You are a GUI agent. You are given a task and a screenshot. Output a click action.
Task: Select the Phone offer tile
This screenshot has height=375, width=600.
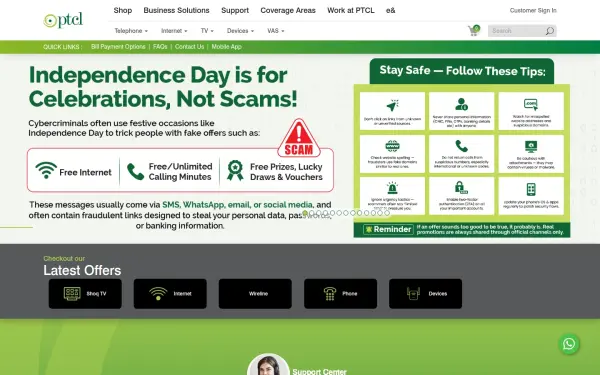[x=341, y=293]
